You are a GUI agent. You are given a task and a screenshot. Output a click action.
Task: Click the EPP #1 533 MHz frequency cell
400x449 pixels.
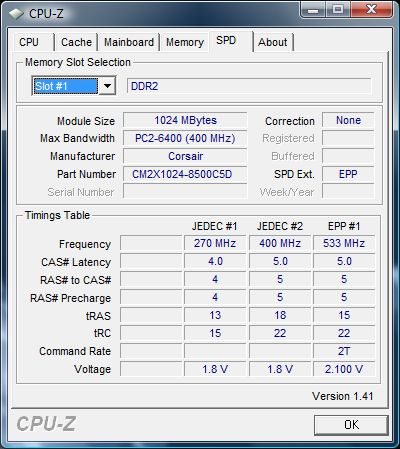tap(344, 243)
